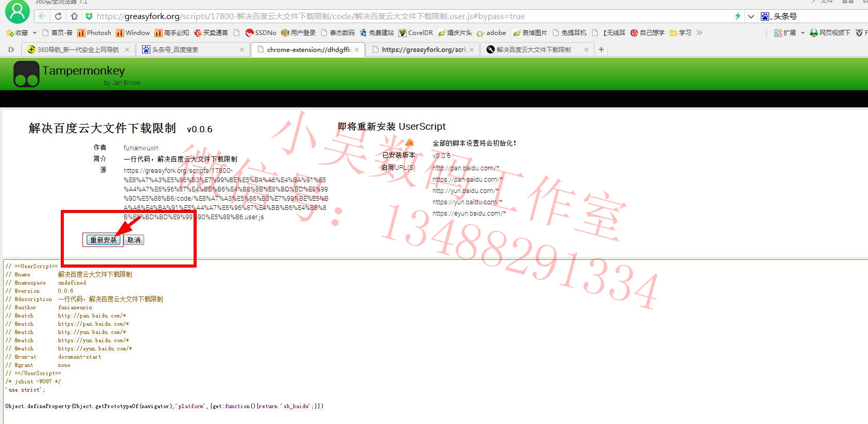
Task: Close the 解决百度云大文件下载限制 tab
Action: (x=586, y=50)
